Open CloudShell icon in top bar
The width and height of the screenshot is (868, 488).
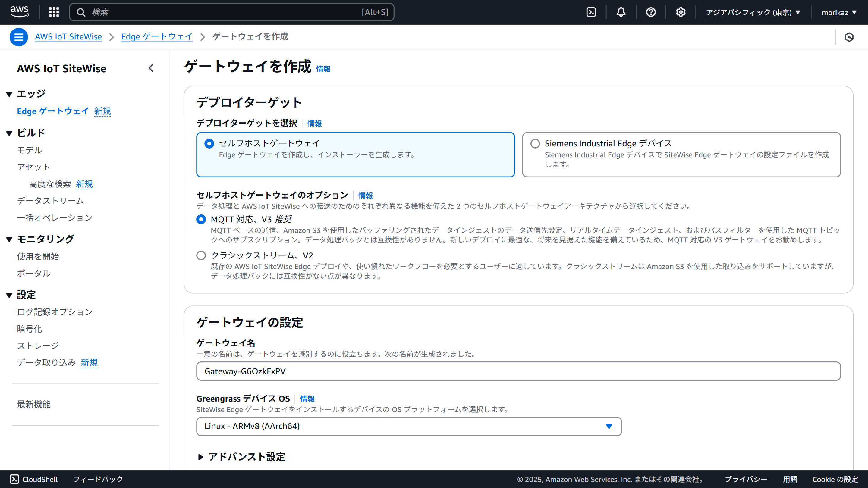pyautogui.click(x=591, y=12)
